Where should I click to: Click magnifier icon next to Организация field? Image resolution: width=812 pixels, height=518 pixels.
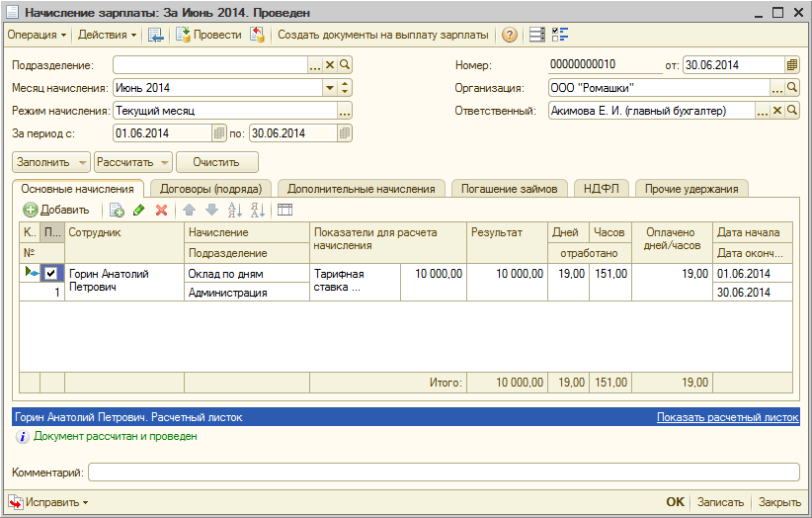tap(792, 88)
